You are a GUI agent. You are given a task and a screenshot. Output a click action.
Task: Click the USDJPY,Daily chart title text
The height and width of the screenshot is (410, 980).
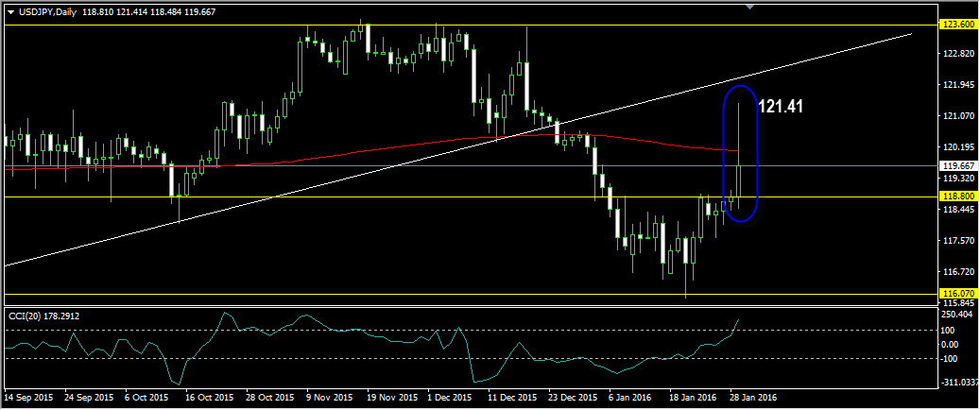coord(49,12)
